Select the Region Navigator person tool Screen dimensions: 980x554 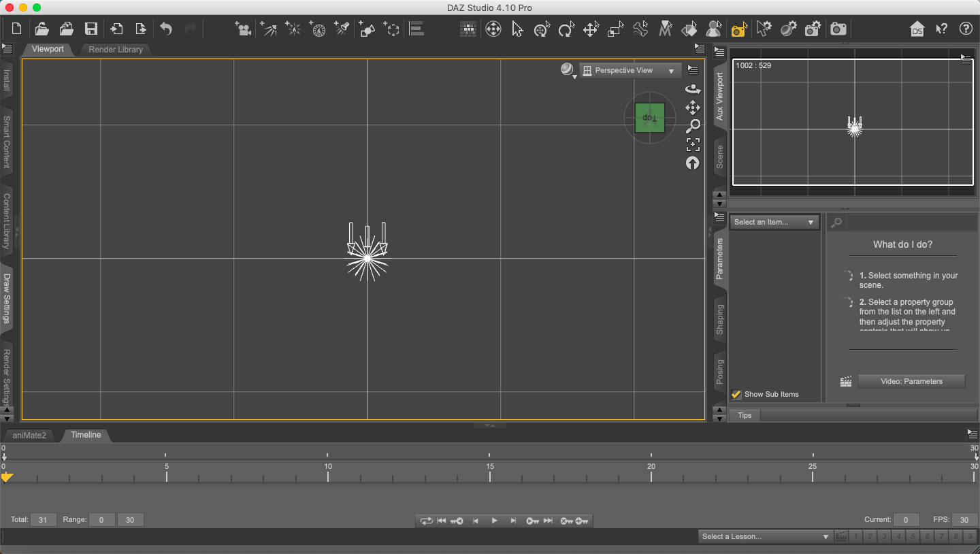tap(713, 29)
